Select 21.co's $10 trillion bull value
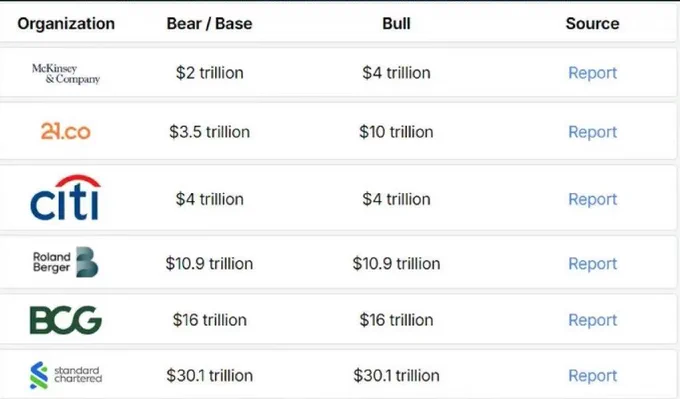680x399 pixels. click(396, 132)
